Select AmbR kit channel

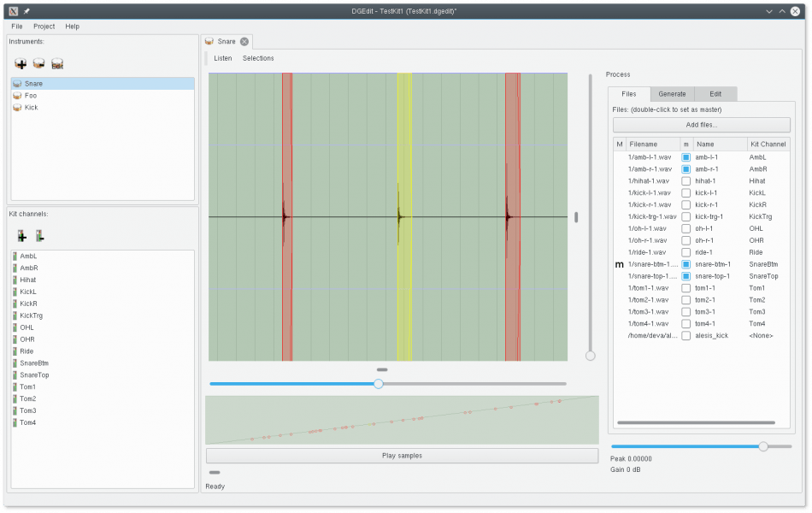tap(103, 268)
